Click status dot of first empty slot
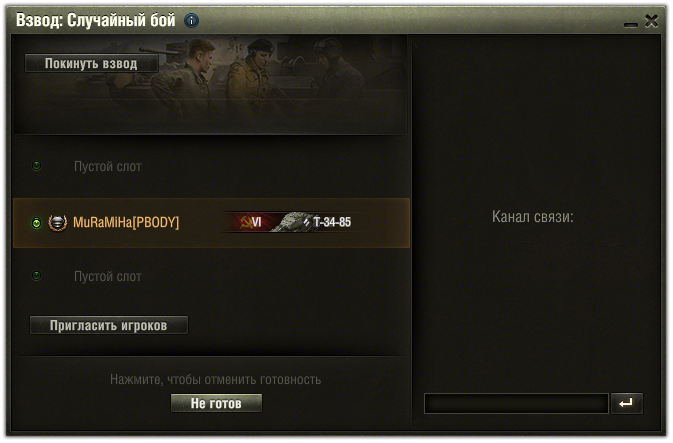This screenshot has width=673, height=443. [36, 166]
